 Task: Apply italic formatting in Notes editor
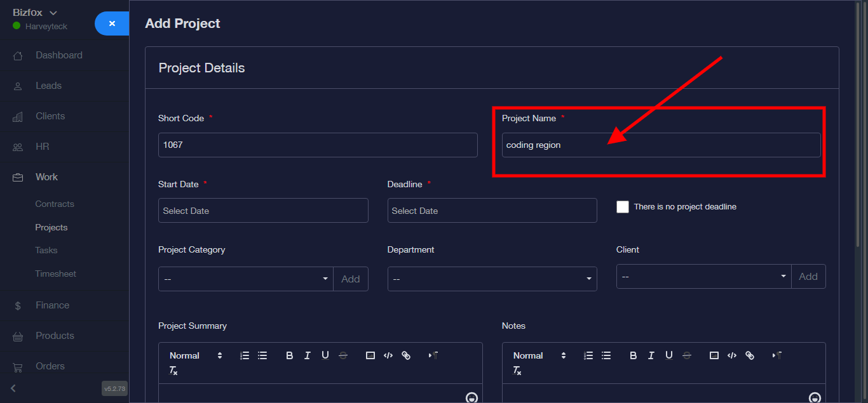click(x=651, y=355)
